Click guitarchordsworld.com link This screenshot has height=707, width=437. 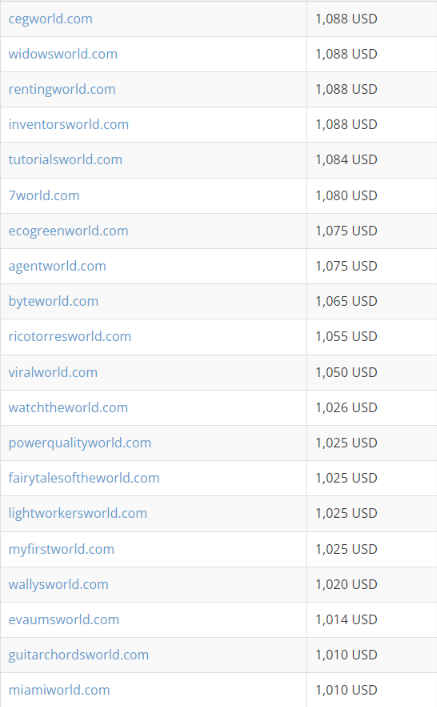pyautogui.click(x=78, y=655)
